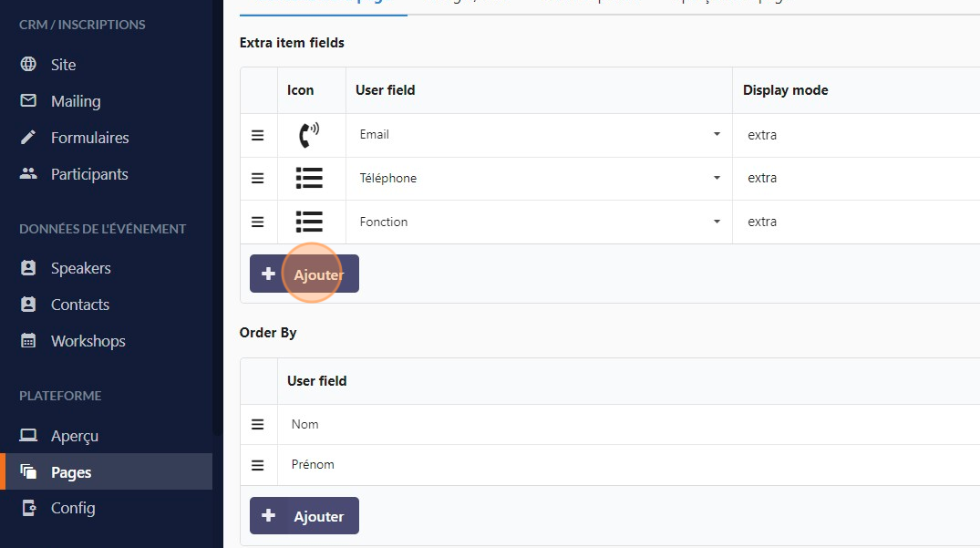980x548 pixels.
Task: Click the pencil icon beside Formulaires
Action: click(28, 138)
